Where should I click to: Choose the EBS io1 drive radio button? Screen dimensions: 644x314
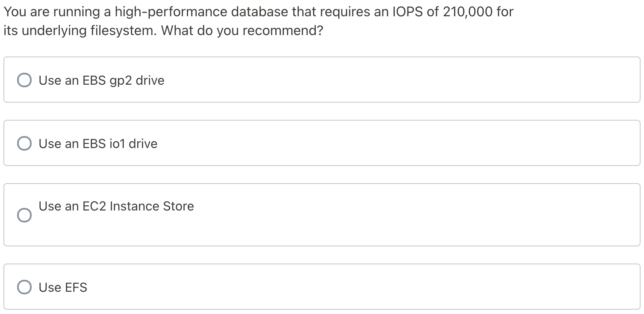pos(24,143)
